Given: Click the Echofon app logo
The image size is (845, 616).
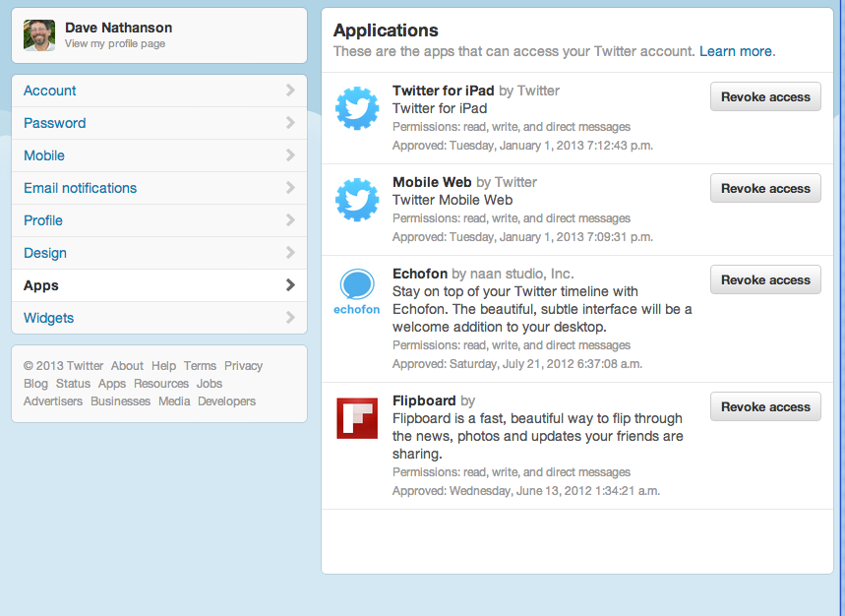Looking at the screenshot, I should (x=357, y=291).
